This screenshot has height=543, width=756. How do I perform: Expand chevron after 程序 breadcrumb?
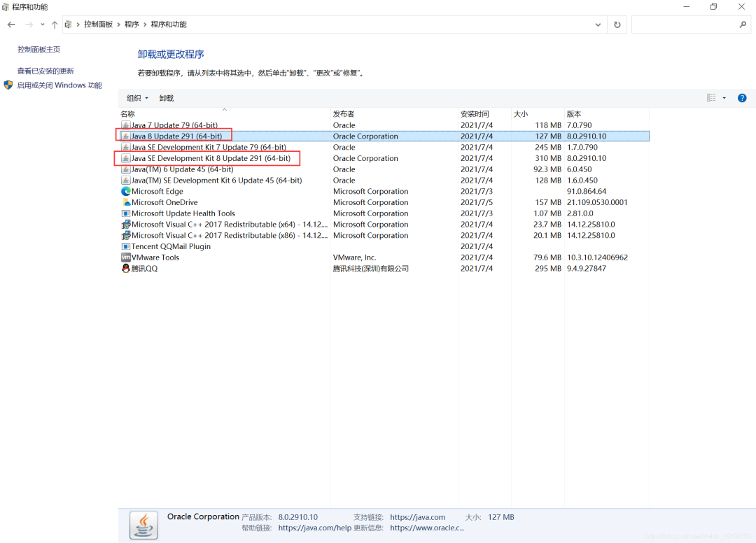[x=145, y=24]
